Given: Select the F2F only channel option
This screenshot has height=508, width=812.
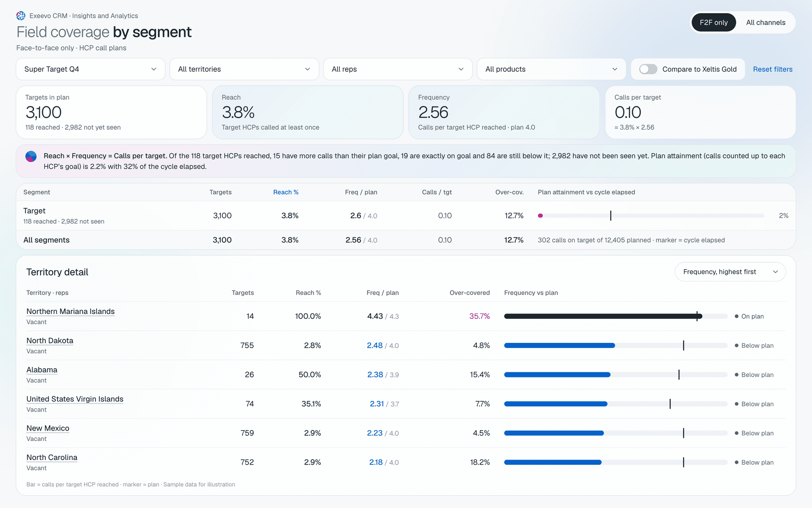Looking at the screenshot, I should (714, 23).
